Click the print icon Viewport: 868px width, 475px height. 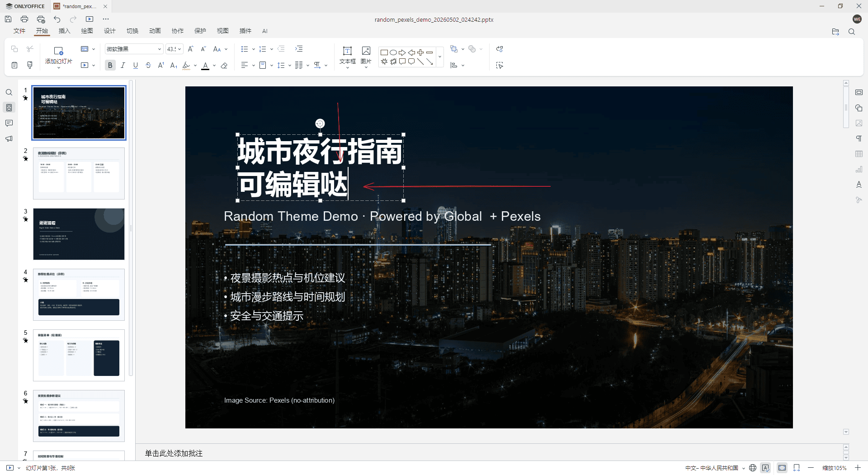click(x=24, y=19)
